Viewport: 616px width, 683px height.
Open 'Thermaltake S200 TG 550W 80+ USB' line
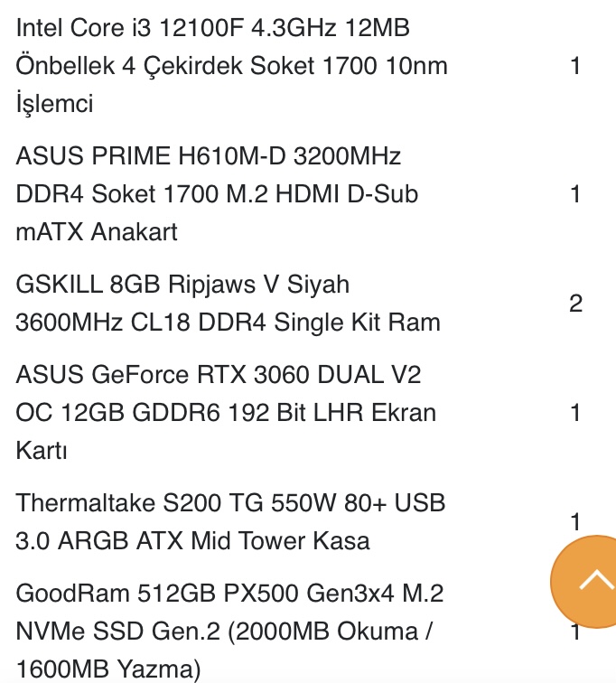click(231, 503)
